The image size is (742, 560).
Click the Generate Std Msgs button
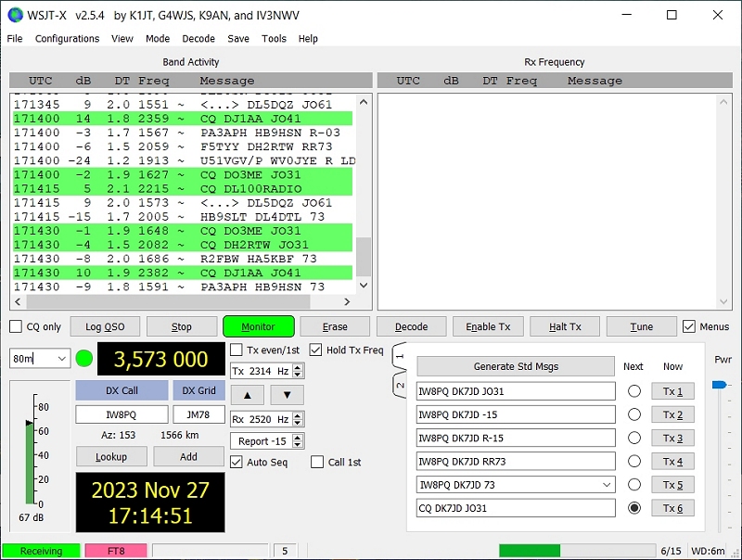(x=515, y=366)
